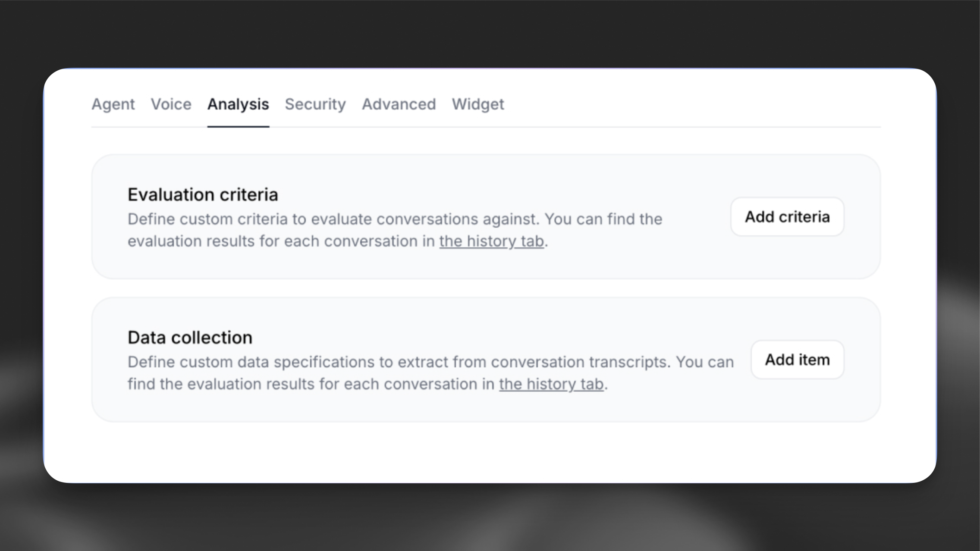The width and height of the screenshot is (980, 551).
Task: Click the divider line right of the Widget tab
Action: coord(690,127)
